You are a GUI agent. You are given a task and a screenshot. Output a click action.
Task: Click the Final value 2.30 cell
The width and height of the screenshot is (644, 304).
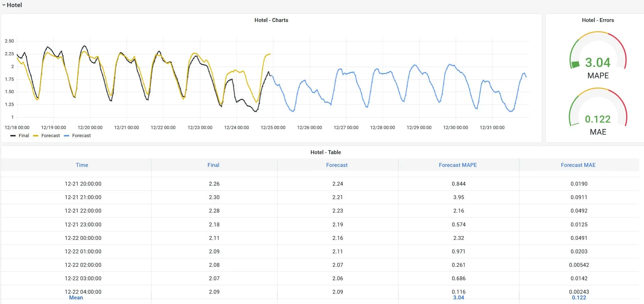214,197
